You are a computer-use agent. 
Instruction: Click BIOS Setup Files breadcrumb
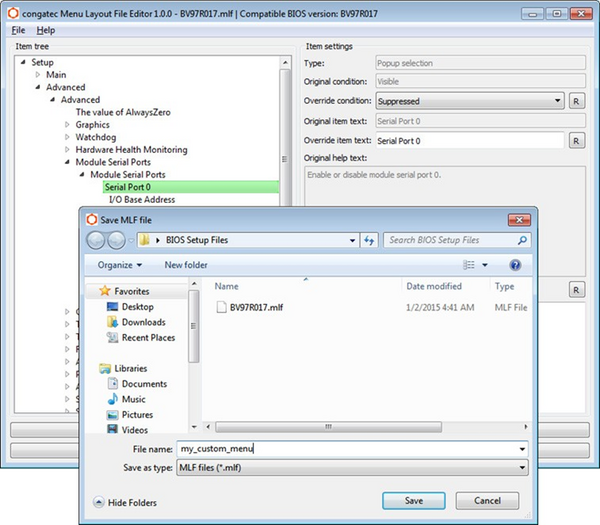point(197,240)
